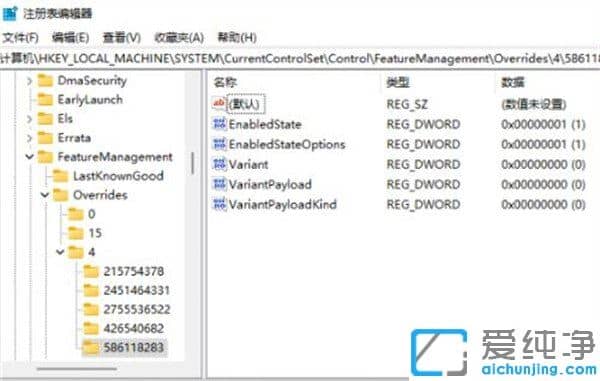Select the 2755536522 subkey

(137, 309)
